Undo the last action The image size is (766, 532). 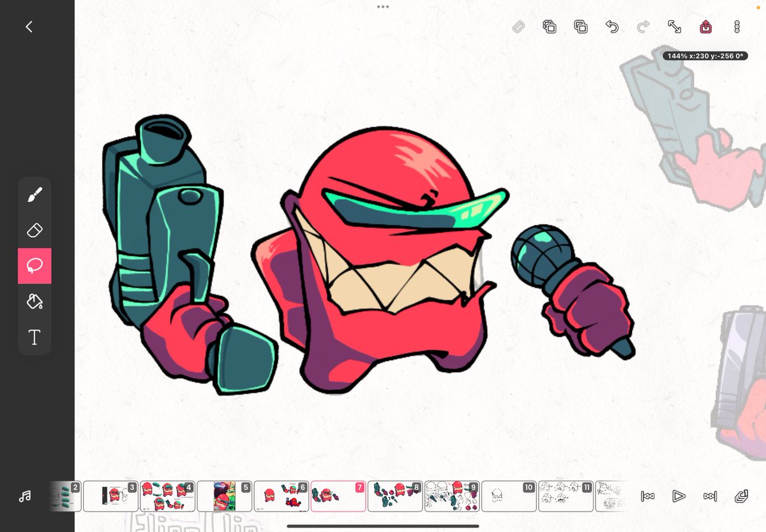[612, 27]
